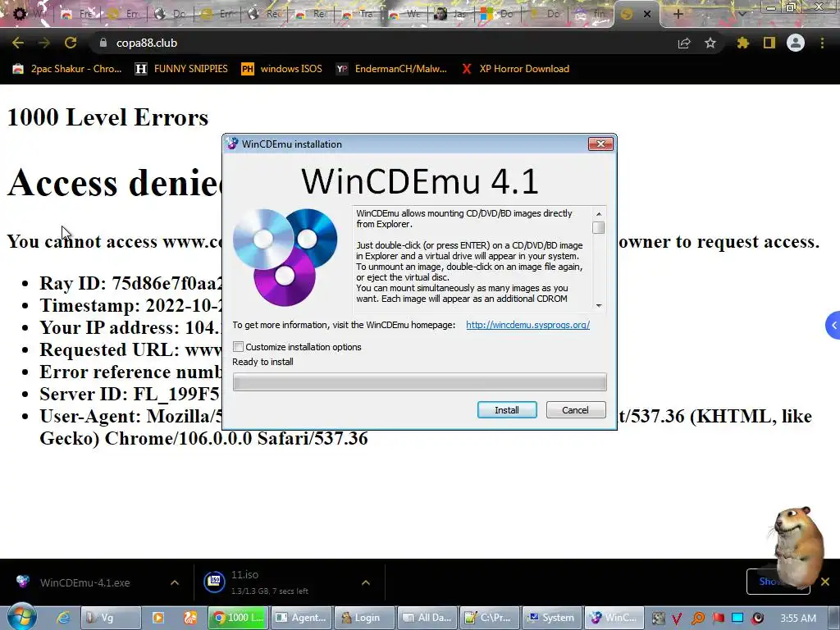Image resolution: width=840 pixels, height=630 pixels.
Task: Launch Internet Explorer from the taskbar
Action: click(x=63, y=618)
